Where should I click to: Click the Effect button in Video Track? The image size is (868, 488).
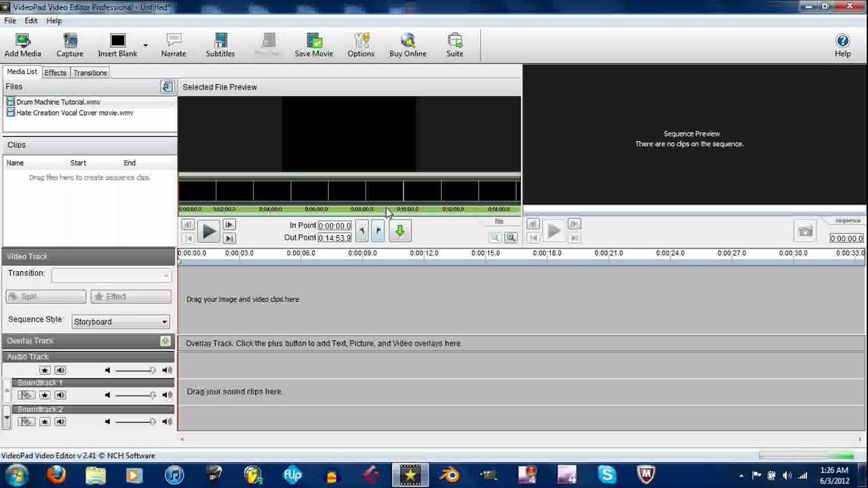point(131,296)
